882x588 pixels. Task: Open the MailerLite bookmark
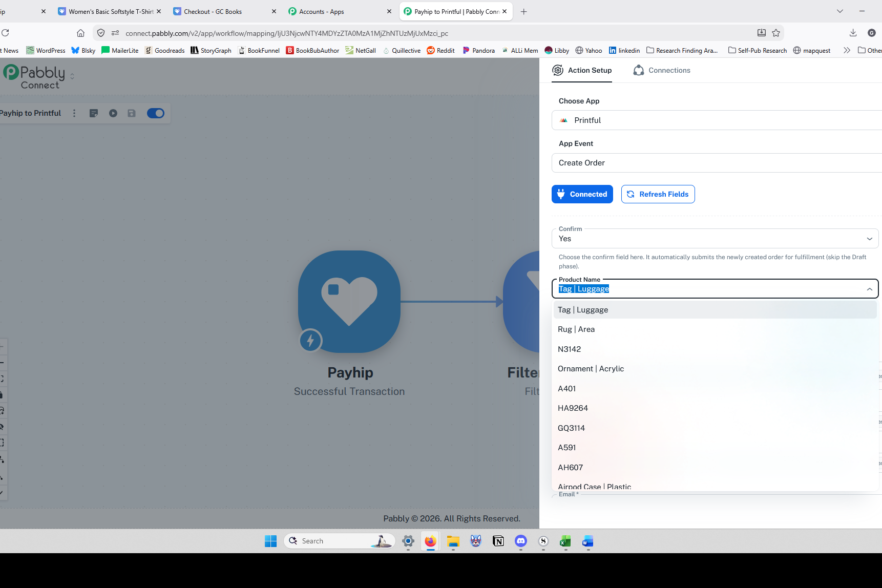click(120, 50)
